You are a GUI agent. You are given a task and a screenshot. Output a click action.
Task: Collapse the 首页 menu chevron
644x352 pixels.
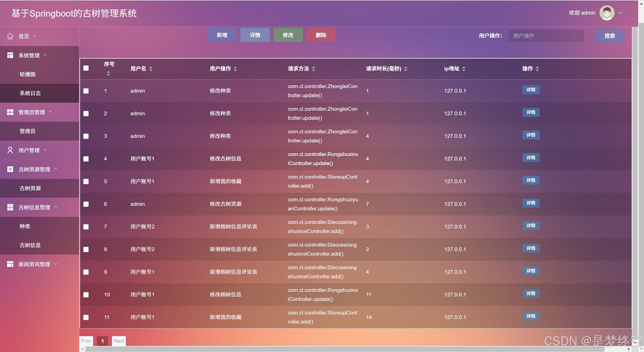click(x=35, y=36)
